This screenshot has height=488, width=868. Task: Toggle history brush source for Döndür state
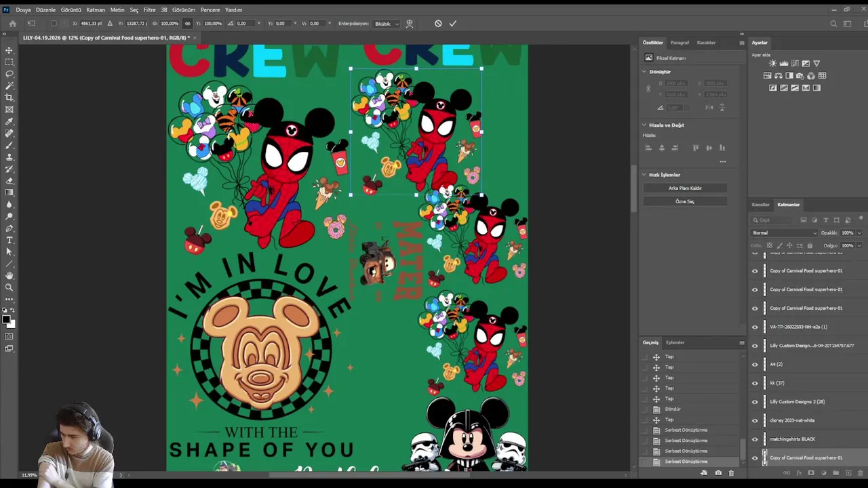pos(645,409)
